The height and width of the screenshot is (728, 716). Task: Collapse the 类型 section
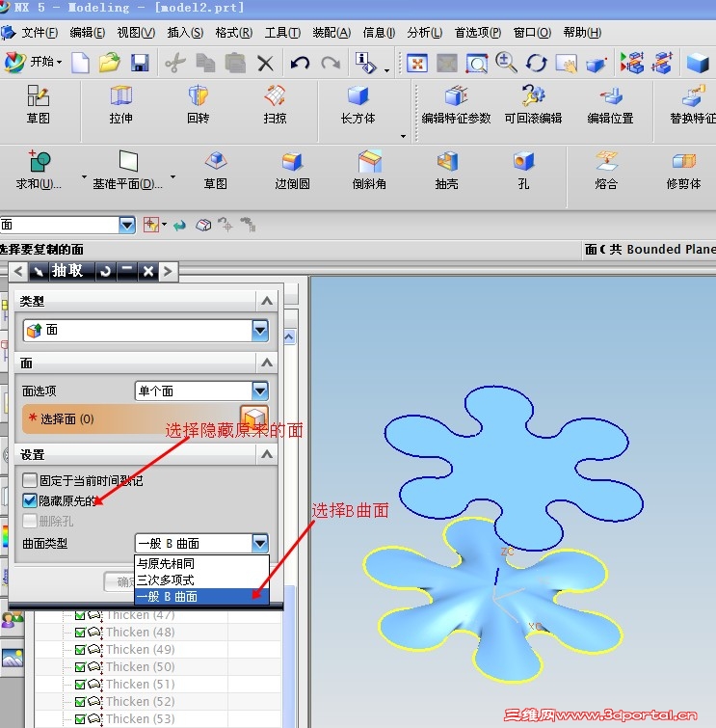(x=267, y=301)
